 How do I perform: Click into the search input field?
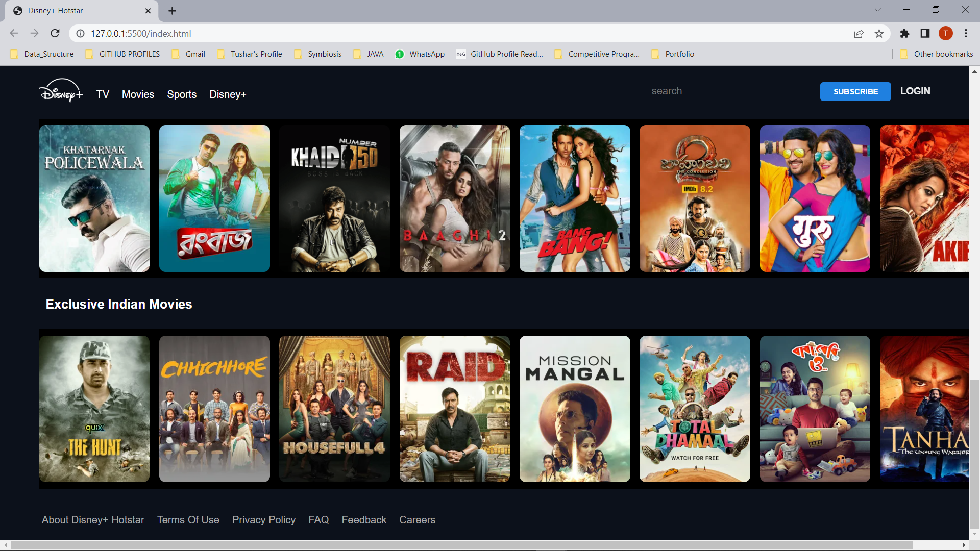tap(731, 91)
